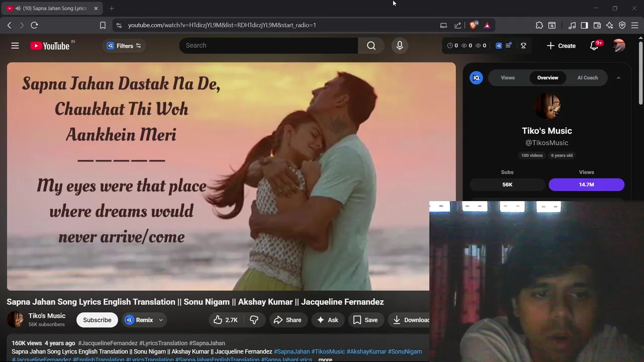Toggle the browser sidebar panel
The height and width of the screenshot is (362, 644).
pyautogui.click(x=584, y=25)
